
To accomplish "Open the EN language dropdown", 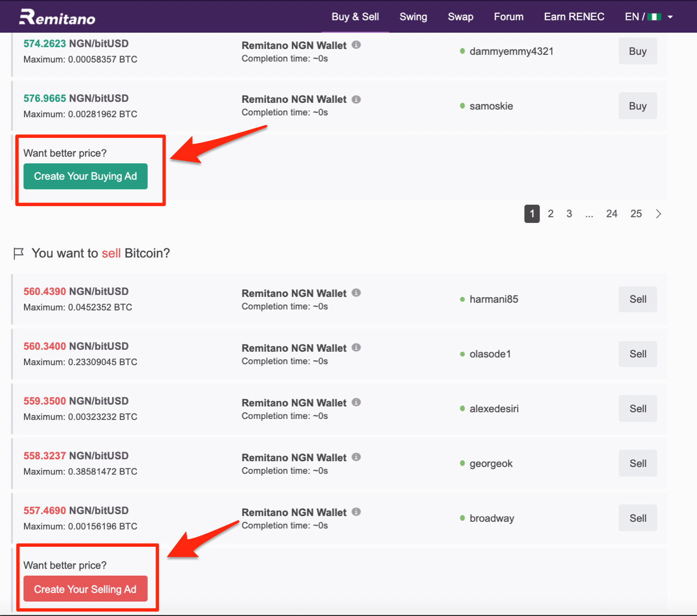I will pyautogui.click(x=649, y=17).
